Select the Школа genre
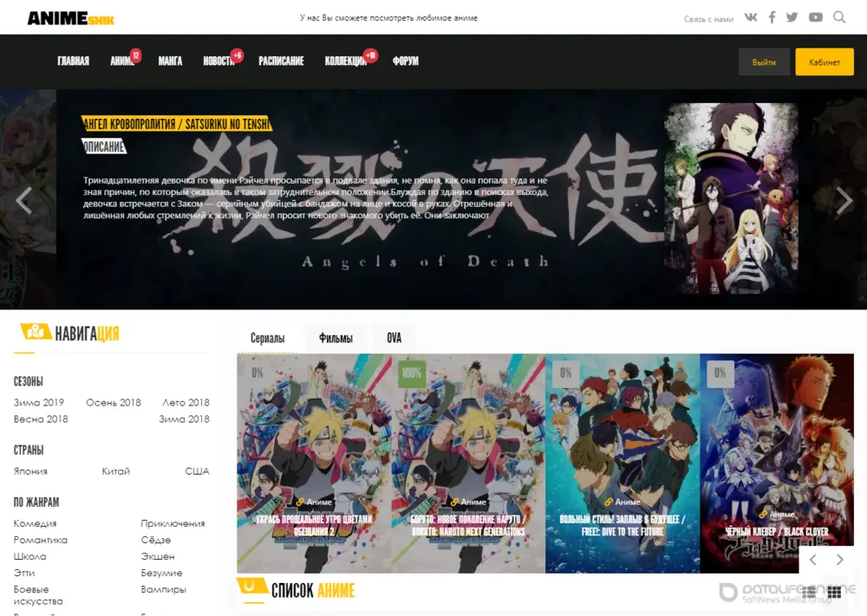 (x=29, y=556)
